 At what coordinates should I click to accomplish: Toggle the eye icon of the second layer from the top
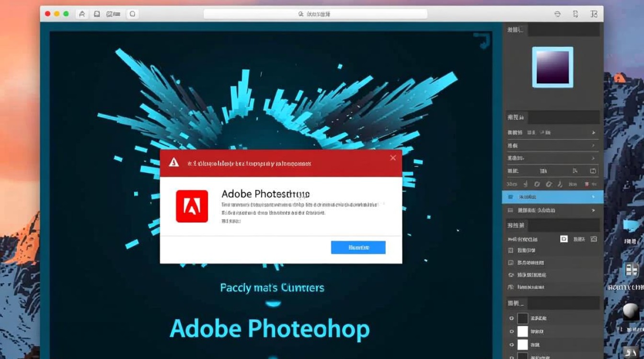click(x=511, y=331)
